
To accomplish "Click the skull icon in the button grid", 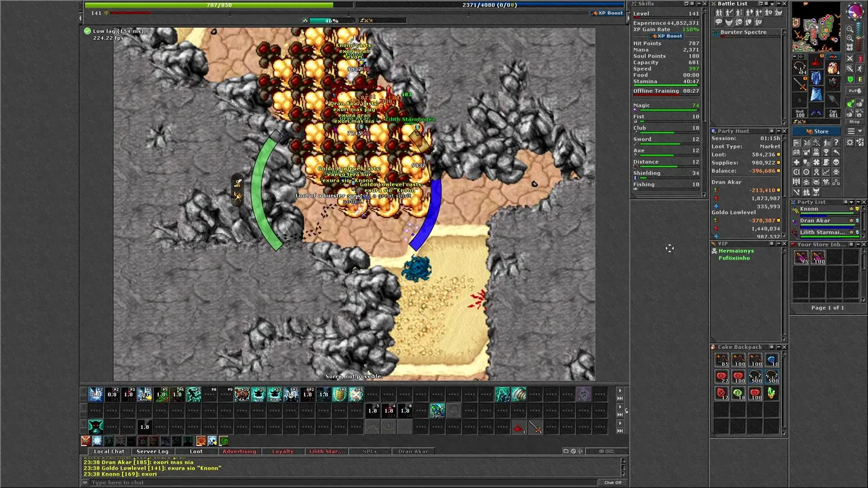I will (x=836, y=163).
